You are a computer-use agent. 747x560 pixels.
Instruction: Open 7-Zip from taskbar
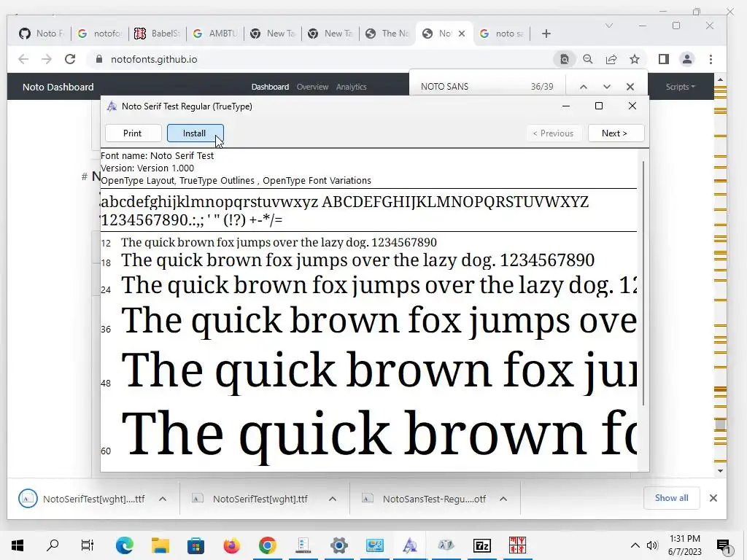coord(481,545)
